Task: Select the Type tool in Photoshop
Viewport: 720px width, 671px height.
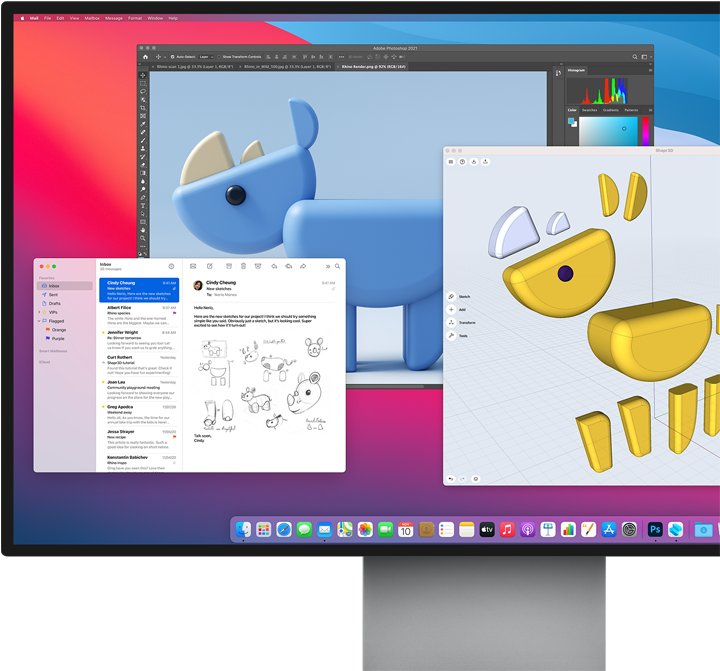Action: pyautogui.click(x=143, y=205)
